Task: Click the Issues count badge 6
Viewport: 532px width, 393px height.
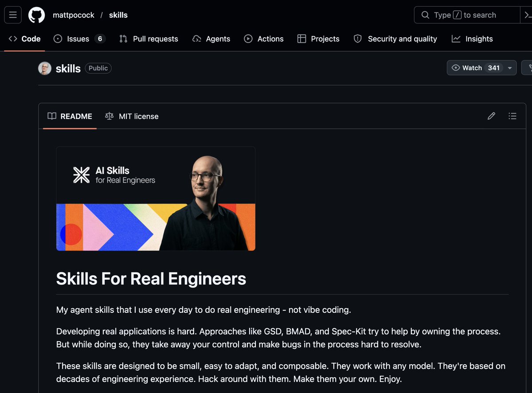Action: (100, 39)
